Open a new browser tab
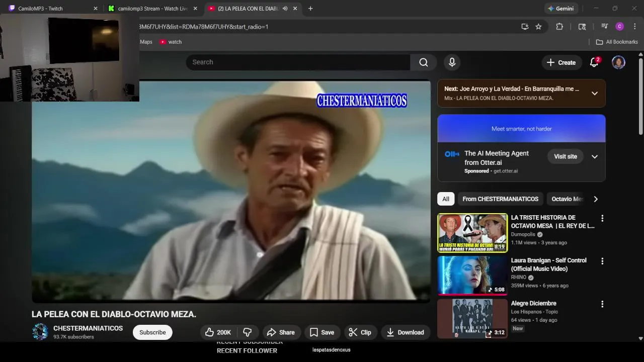Viewport: 644px width, 362px height. coord(310,9)
